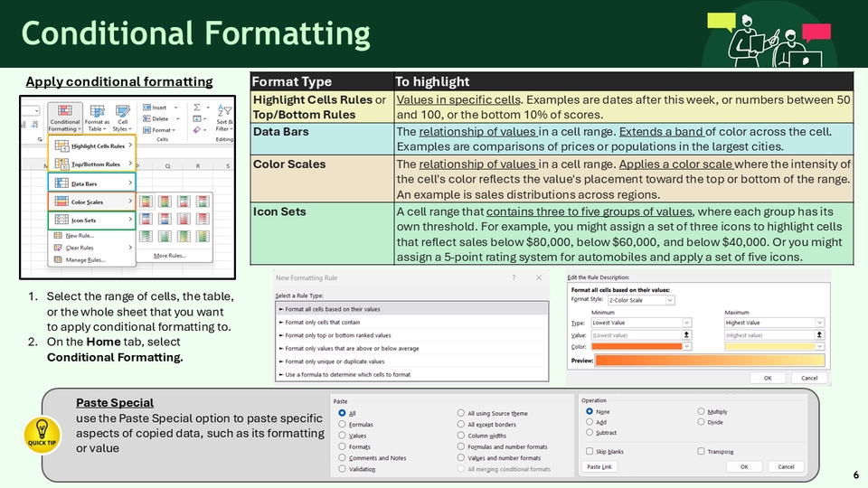The image size is (868, 488).
Task: Pick the Red-Yellow-Green color scale thumbnail
Action: pos(165,202)
